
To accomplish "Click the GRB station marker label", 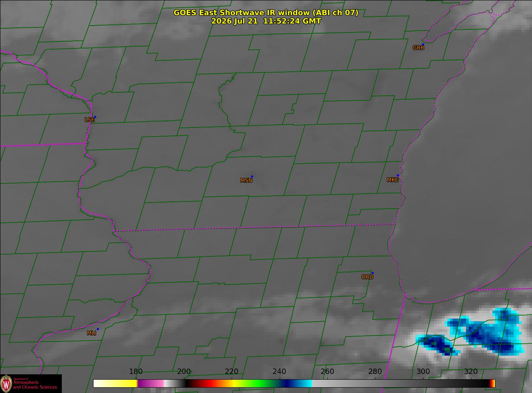I will point(418,48).
